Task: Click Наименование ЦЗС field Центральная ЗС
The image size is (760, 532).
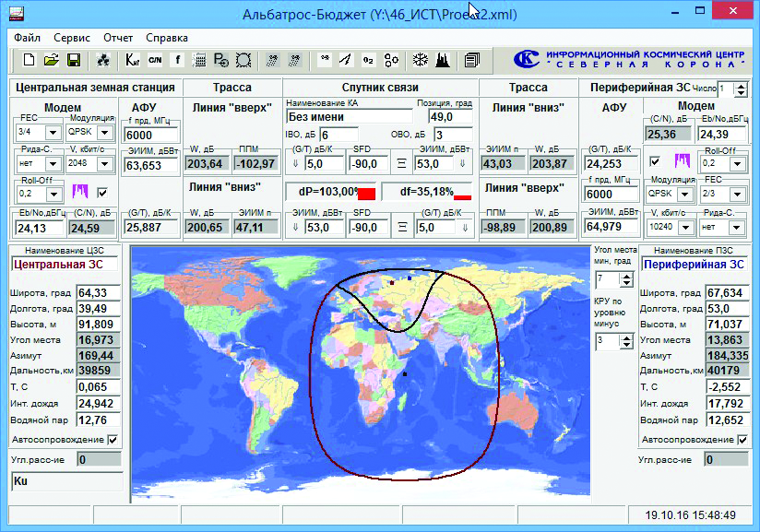Action: click(x=65, y=264)
